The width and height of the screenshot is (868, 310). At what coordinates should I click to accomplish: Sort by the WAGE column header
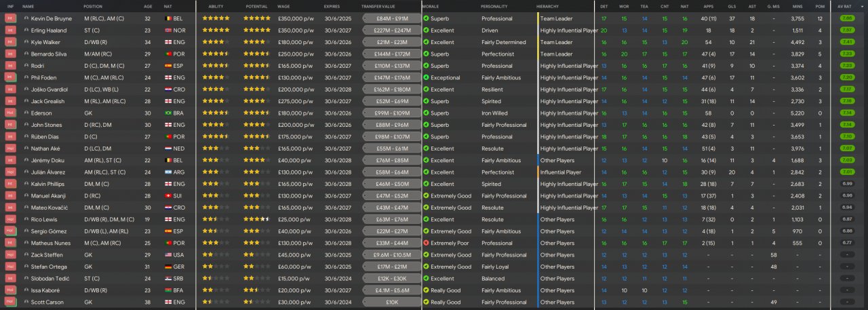[x=283, y=5]
